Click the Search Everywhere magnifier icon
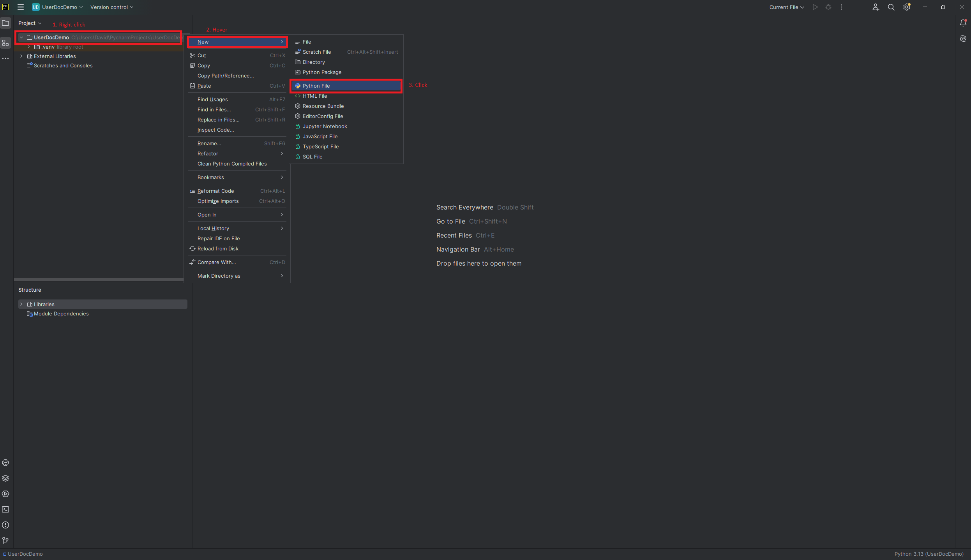This screenshot has width=971, height=560. [891, 7]
